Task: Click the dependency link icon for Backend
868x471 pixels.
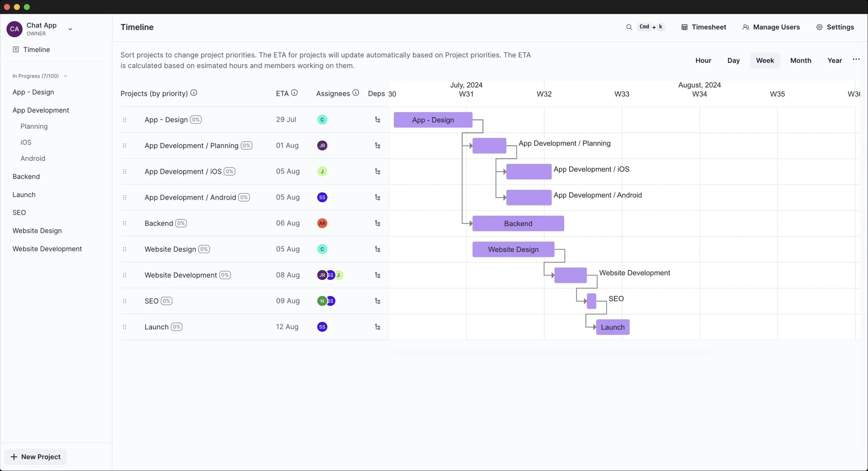Action: pos(377,223)
